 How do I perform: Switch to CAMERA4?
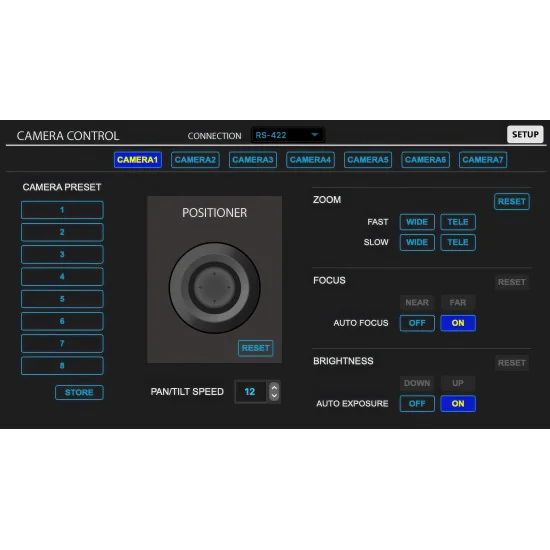[310, 160]
